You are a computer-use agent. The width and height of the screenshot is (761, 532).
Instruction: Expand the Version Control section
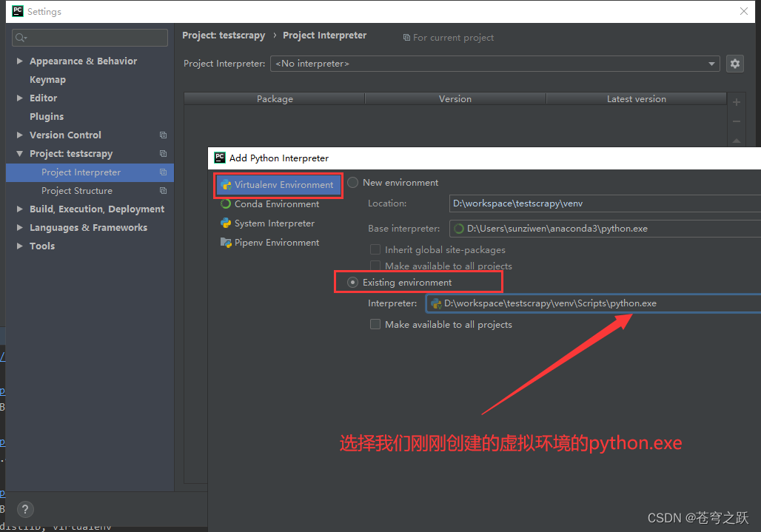coord(19,135)
